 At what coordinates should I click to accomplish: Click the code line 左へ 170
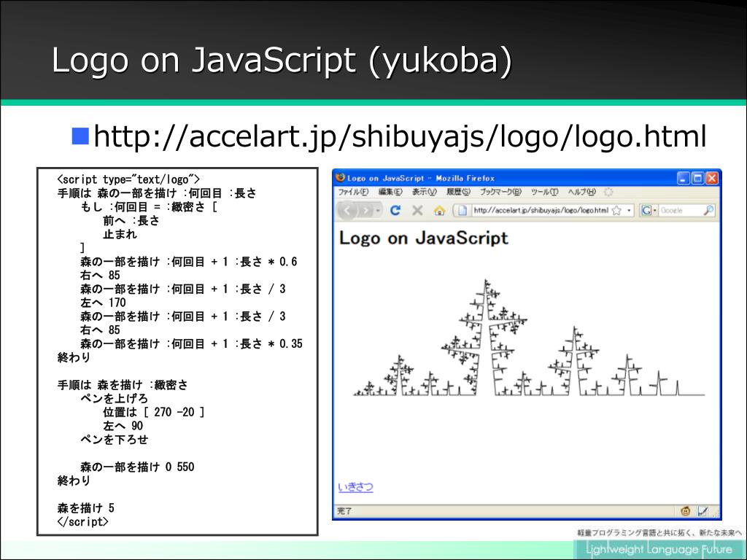[103, 303]
